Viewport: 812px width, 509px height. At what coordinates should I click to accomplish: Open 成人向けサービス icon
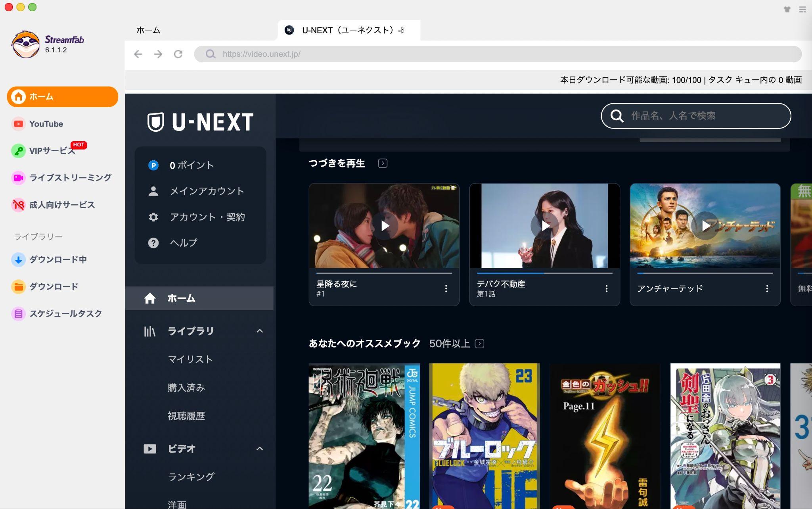pyautogui.click(x=18, y=205)
